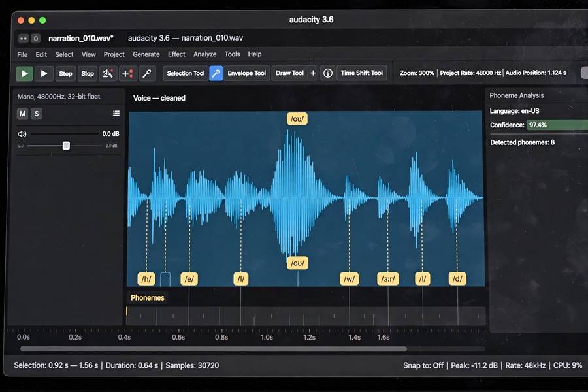Click 'CPU: 9%' in status bar
The height and width of the screenshot is (392, 588).
click(x=568, y=365)
